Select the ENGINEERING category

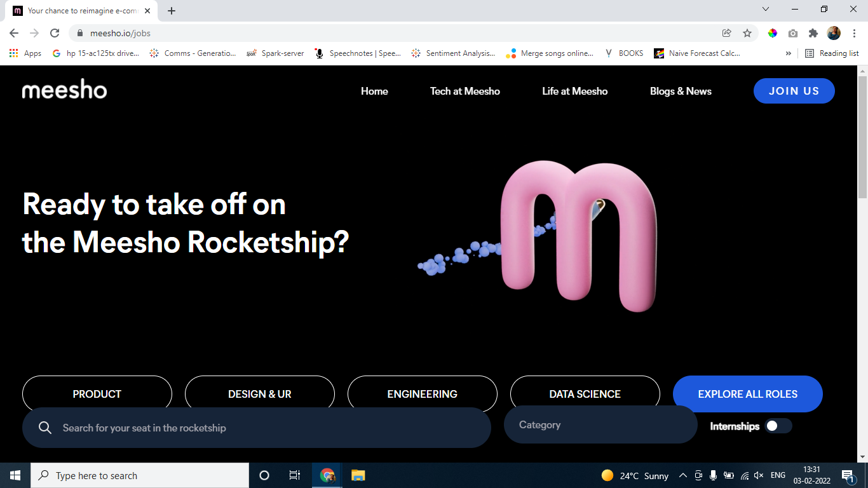[423, 394]
